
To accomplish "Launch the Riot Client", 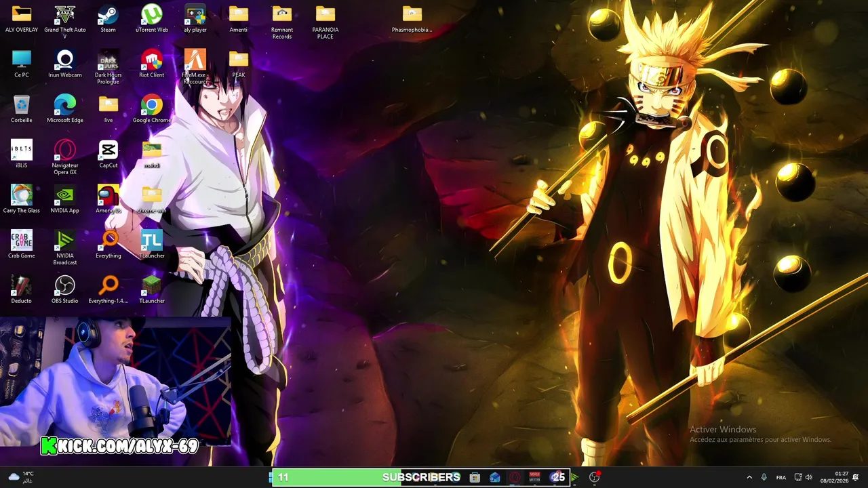I will pyautogui.click(x=152, y=64).
